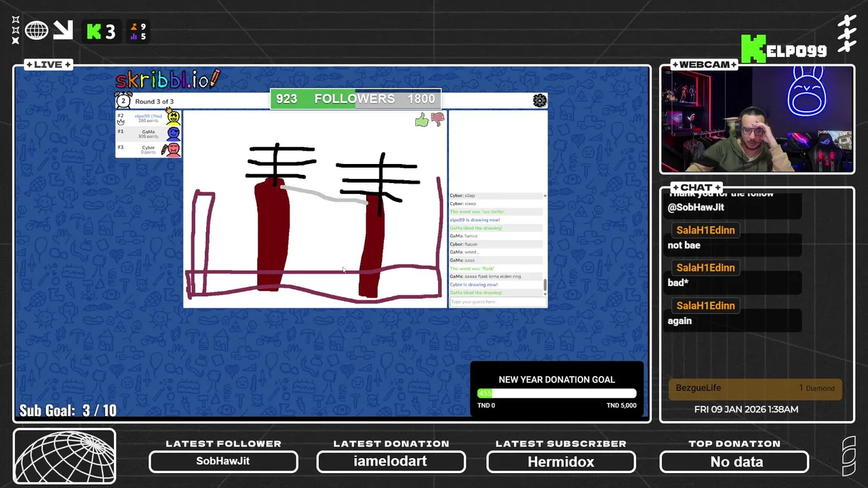
Task: Click chat line 'GaMa: weed ,'
Action: (x=464, y=252)
